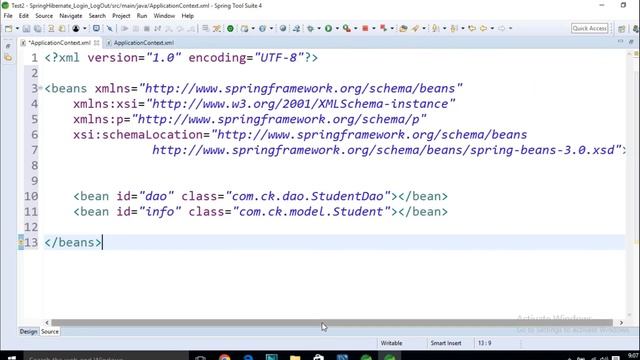Open the Run menu
This screenshot has height=360, width=640.
142,16
